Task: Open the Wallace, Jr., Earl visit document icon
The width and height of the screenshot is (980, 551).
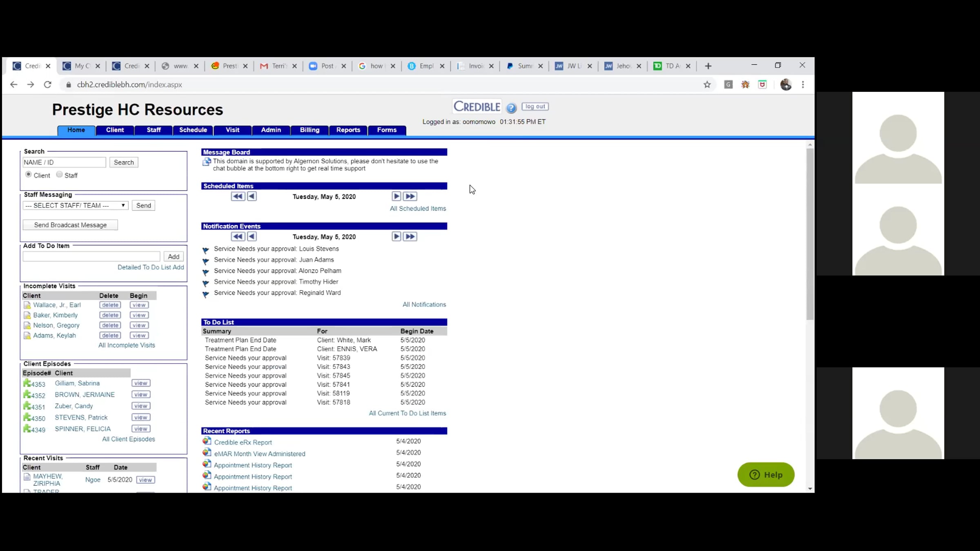Action: (27, 305)
